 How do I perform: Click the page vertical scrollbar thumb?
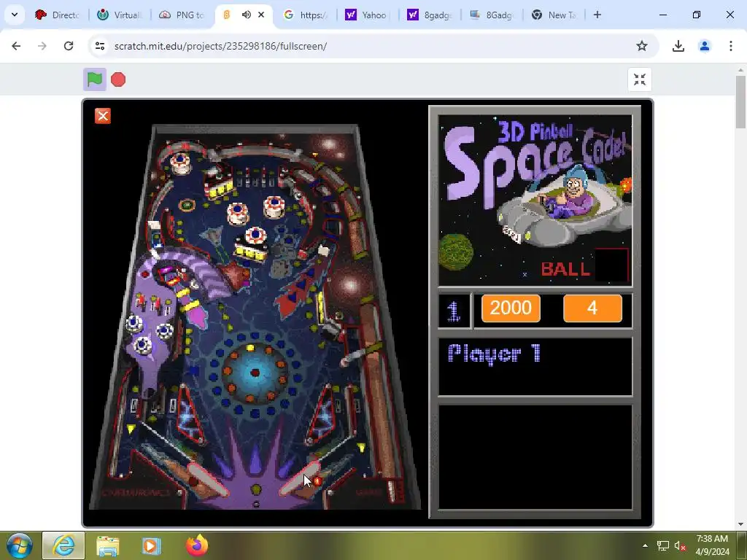740,102
